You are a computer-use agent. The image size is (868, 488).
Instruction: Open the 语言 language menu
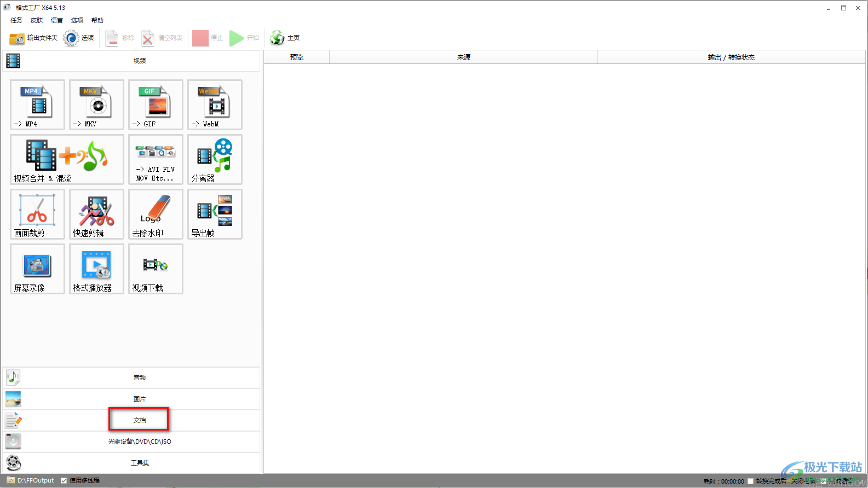57,20
